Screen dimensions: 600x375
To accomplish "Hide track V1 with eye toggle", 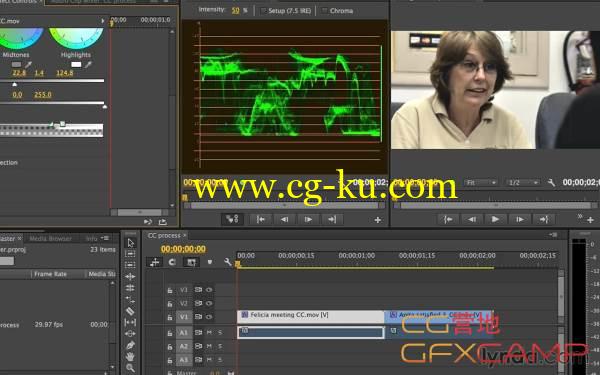I will point(209,317).
